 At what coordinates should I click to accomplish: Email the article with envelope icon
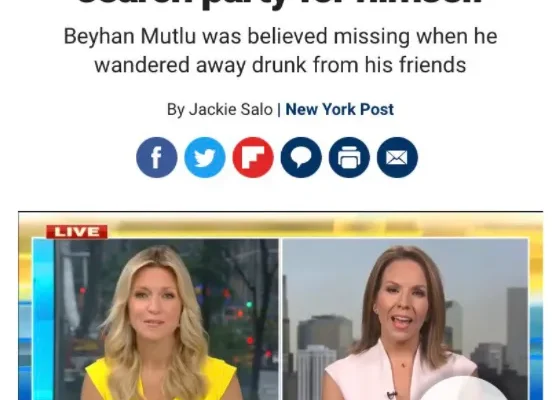397,157
